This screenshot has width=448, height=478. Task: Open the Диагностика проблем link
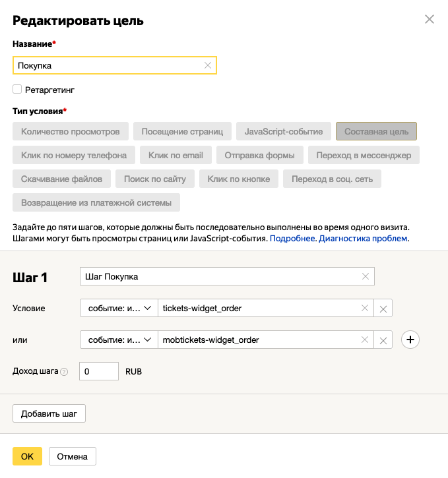click(x=364, y=238)
